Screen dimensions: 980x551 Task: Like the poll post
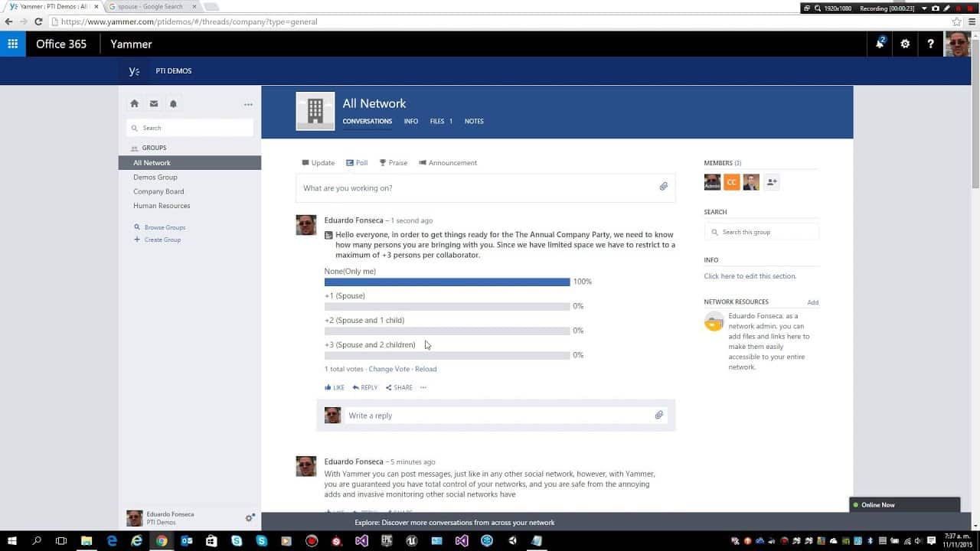(335, 388)
